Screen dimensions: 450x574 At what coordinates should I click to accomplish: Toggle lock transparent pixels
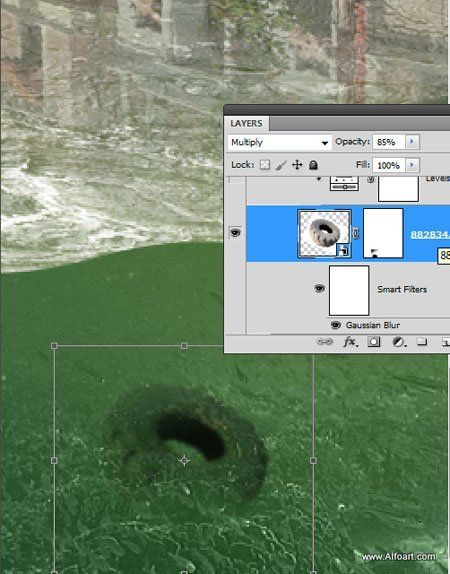click(x=265, y=165)
